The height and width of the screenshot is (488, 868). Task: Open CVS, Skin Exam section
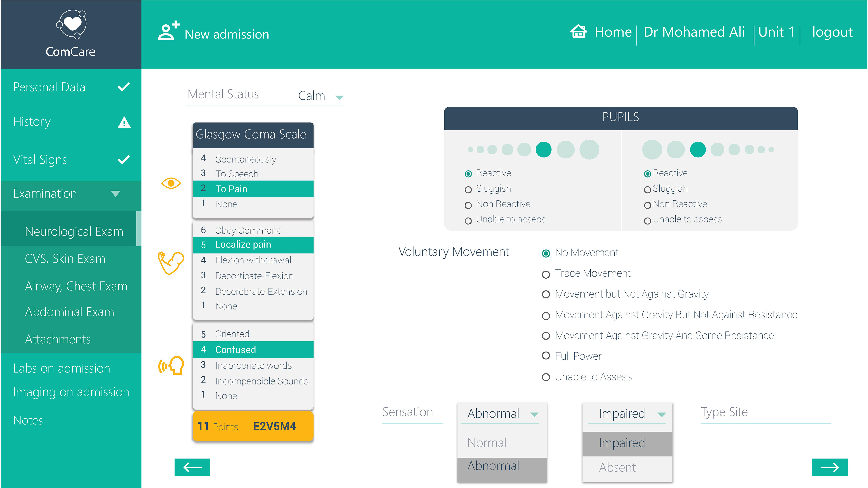65,259
